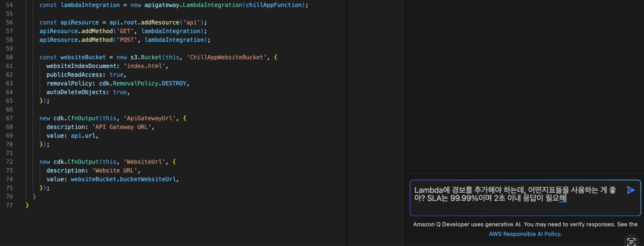Image resolution: width=644 pixels, height=246 pixels.
Task: Click line number 54 in the gutter
Action: (9, 5)
